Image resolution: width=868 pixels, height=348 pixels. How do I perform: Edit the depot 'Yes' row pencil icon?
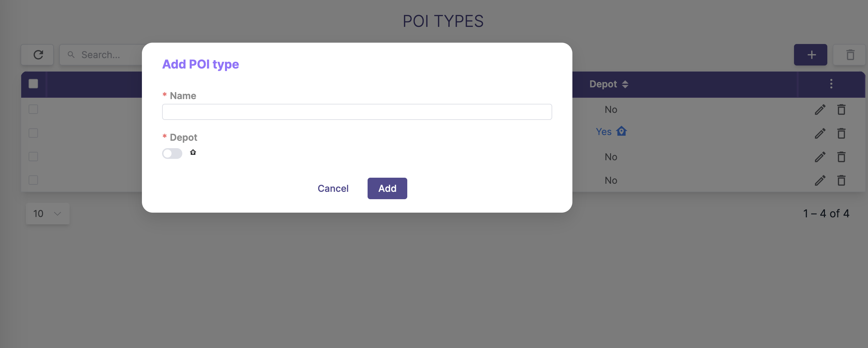point(820,133)
